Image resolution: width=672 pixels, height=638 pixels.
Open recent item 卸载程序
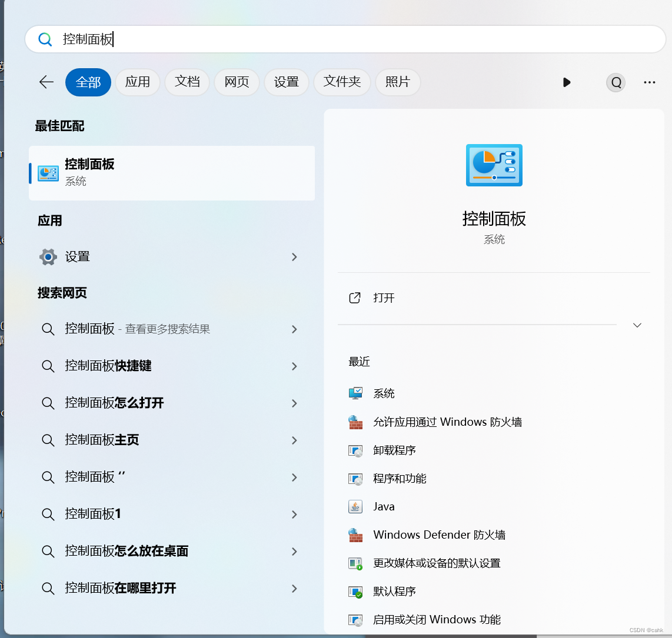[394, 450]
